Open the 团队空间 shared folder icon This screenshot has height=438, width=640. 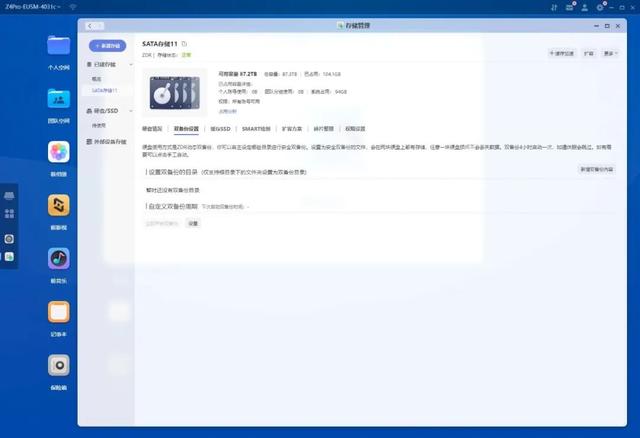click(x=58, y=98)
